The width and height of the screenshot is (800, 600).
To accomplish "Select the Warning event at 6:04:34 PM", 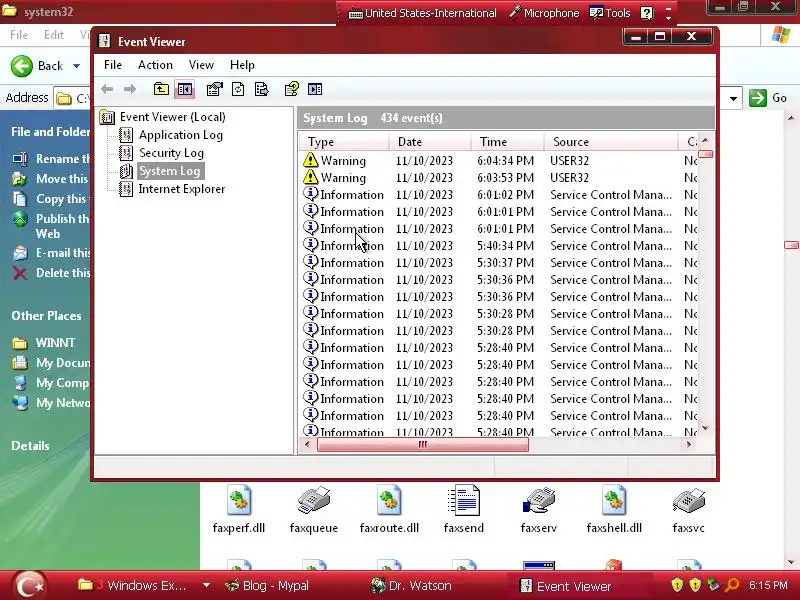I will [500, 161].
